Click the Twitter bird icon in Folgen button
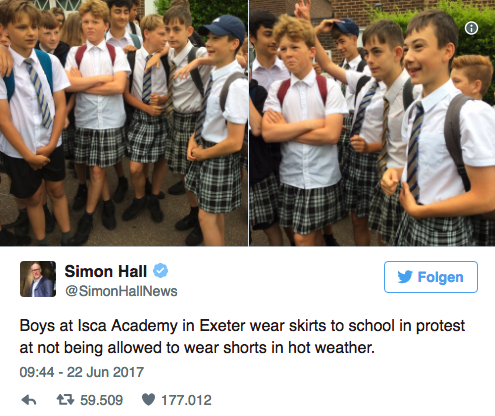 point(405,277)
